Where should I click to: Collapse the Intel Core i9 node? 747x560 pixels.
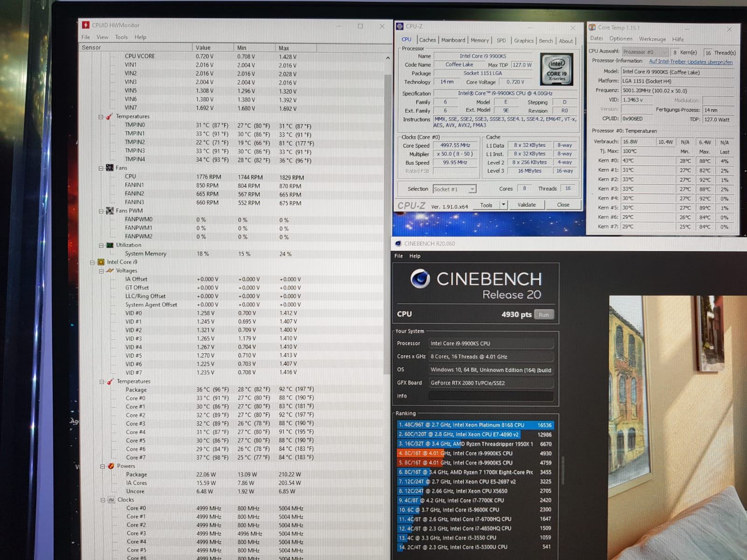[x=92, y=262]
